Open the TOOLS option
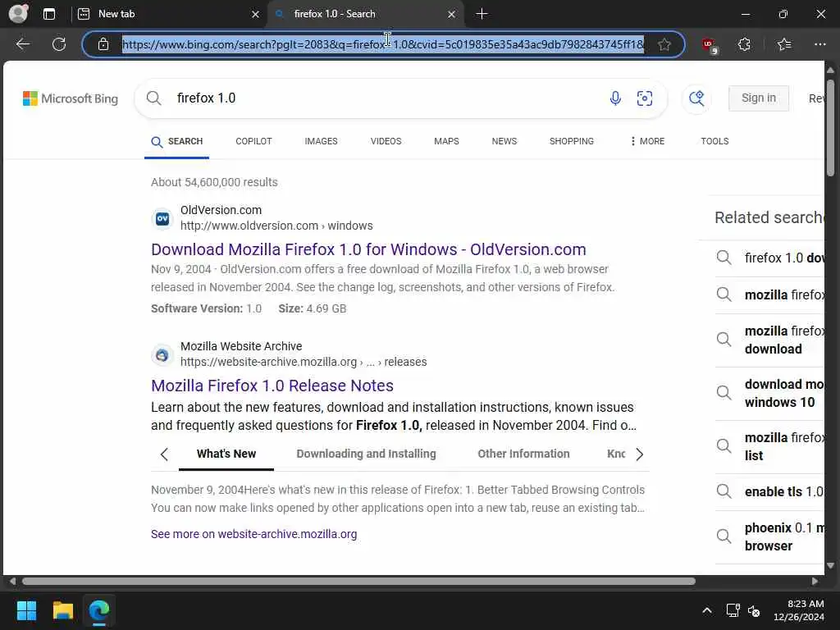Viewport: 840px width, 630px height. point(714,141)
